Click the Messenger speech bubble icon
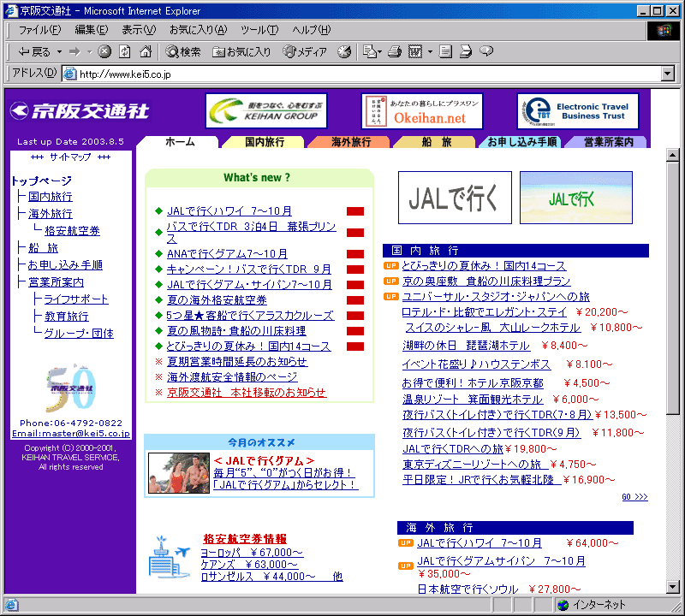This screenshot has width=685, height=616. point(486,51)
